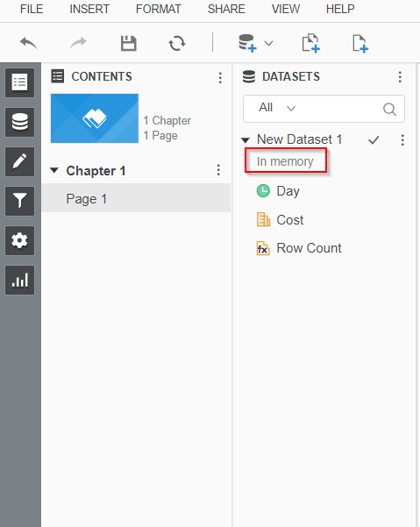This screenshot has width=420, height=527.
Task: Click the Add Chapter icon
Action: (x=310, y=43)
